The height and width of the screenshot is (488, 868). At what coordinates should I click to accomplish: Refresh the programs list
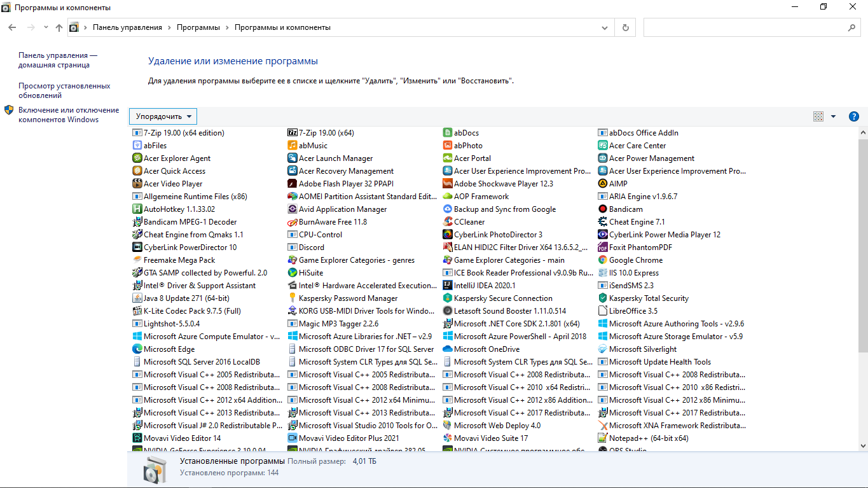point(626,28)
